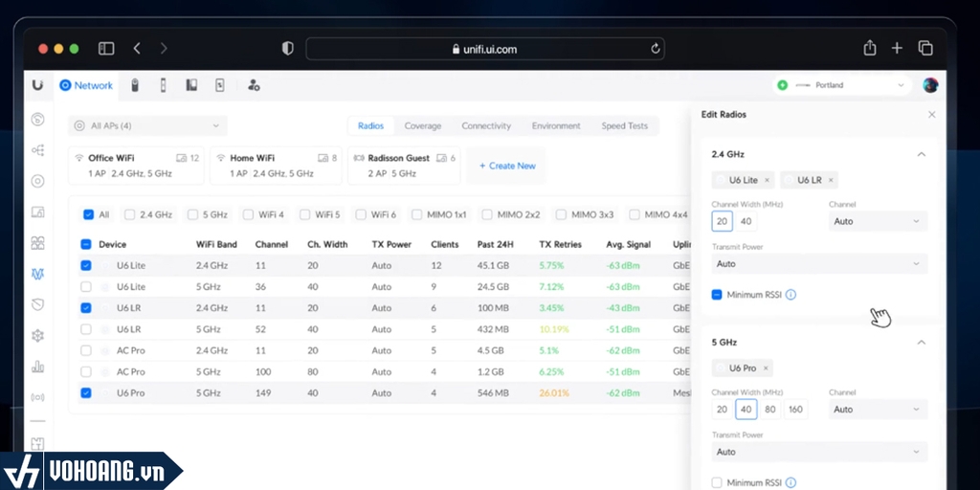Open Safari's Share button
The width and height of the screenshot is (980, 490).
(869, 48)
